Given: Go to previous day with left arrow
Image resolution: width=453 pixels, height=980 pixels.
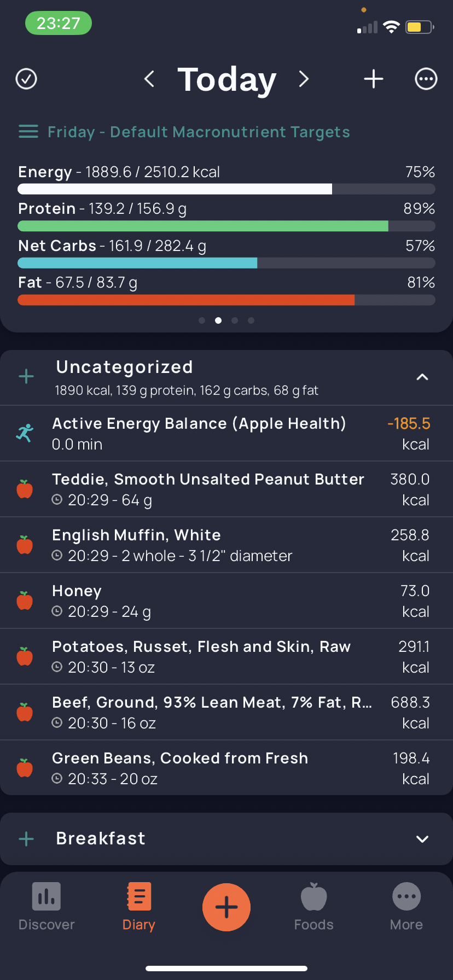Looking at the screenshot, I should pyautogui.click(x=149, y=79).
